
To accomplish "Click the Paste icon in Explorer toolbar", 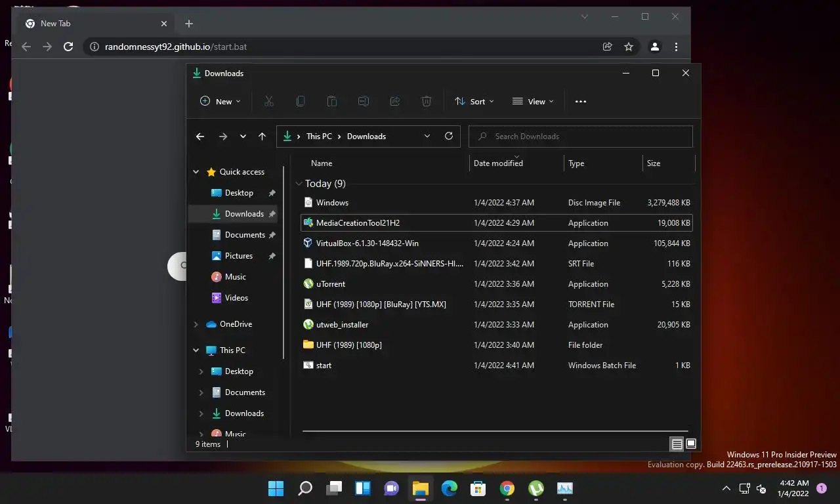I will click(331, 101).
